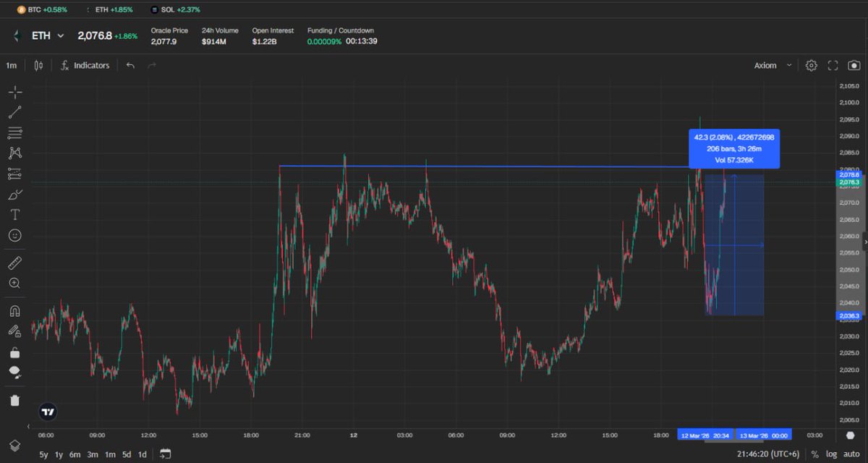Set chart range to 5y

tap(44, 454)
